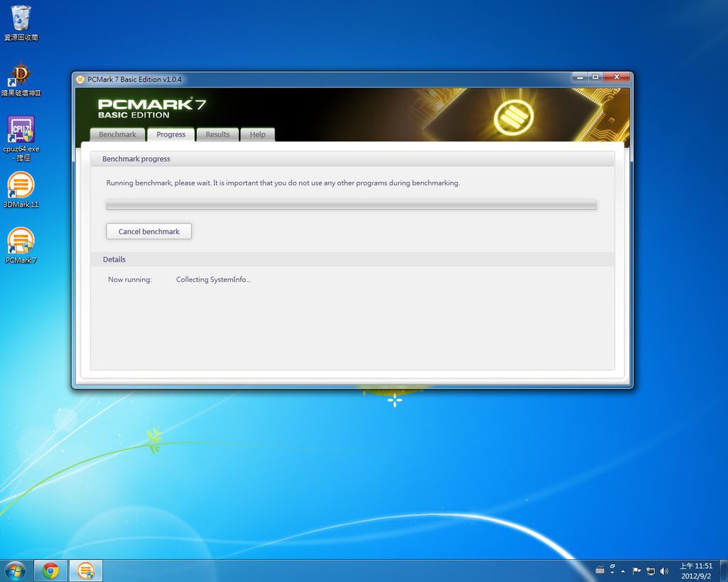The image size is (728, 582).
Task: Maximize the PCMark 7 window
Action: click(596, 77)
